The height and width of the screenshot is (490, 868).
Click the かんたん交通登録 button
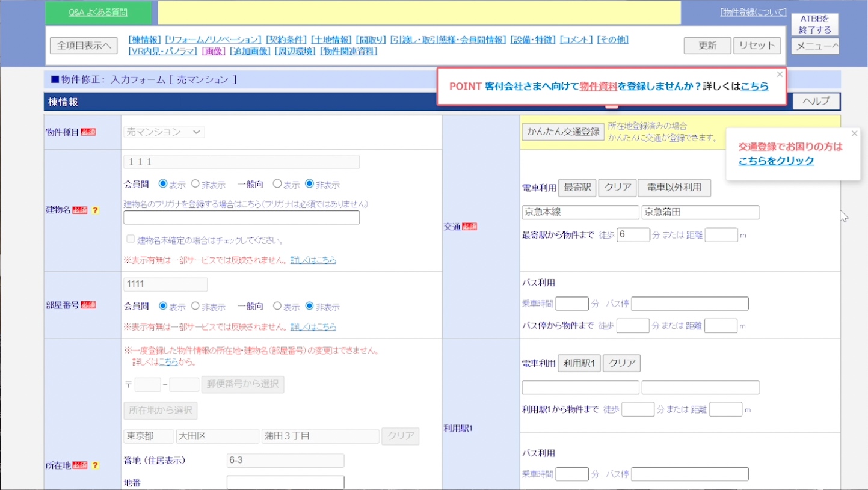pos(563,132)
